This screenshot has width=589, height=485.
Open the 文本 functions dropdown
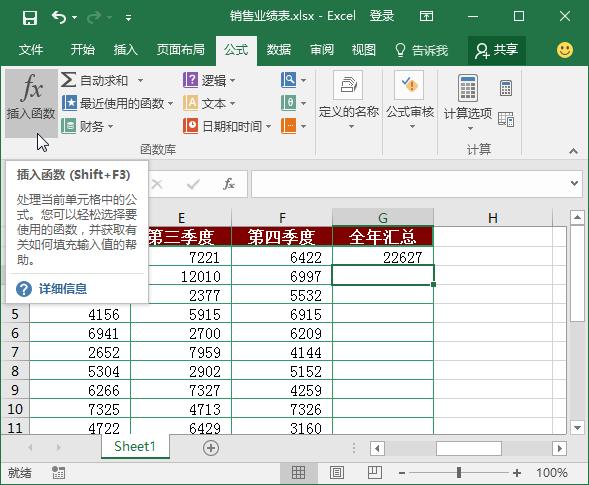pos(209,103)
